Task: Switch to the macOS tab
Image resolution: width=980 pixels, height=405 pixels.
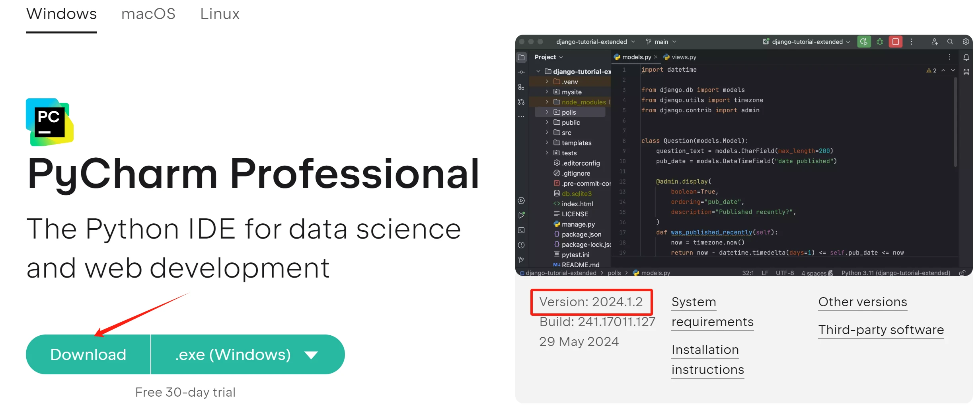Action: pos(148,14)
